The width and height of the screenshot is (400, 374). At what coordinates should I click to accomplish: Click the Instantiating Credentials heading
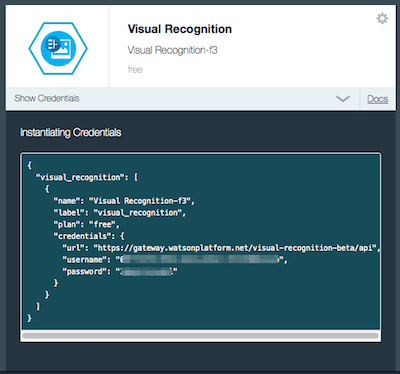[x=71, y=133]
